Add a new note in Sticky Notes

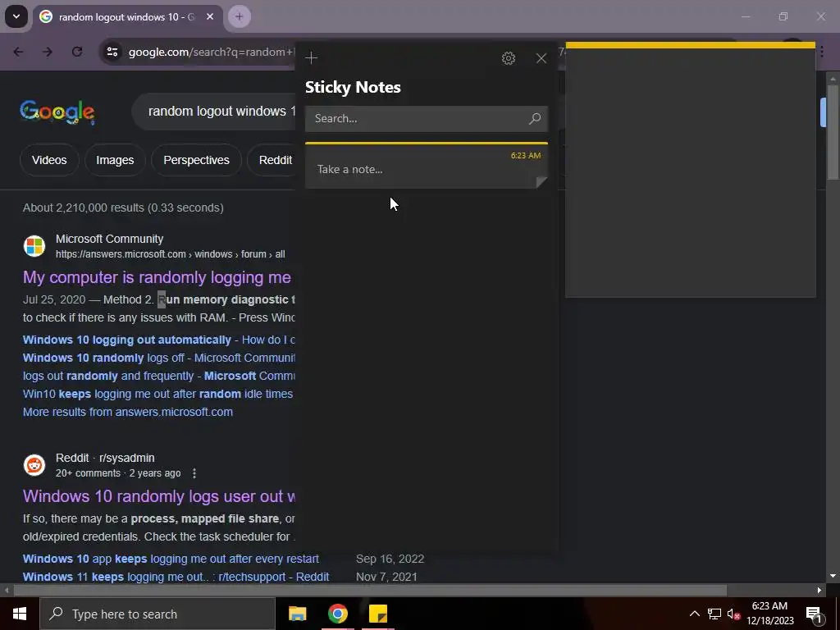(x=311, y=58)
